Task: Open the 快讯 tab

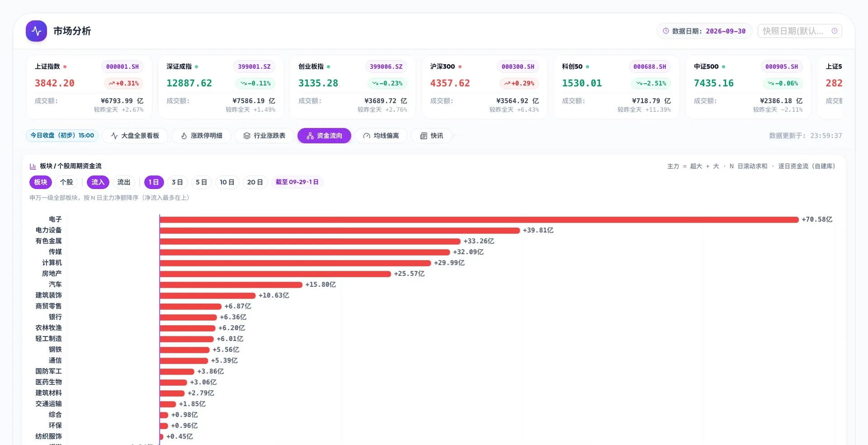Action: coord(431,136)
